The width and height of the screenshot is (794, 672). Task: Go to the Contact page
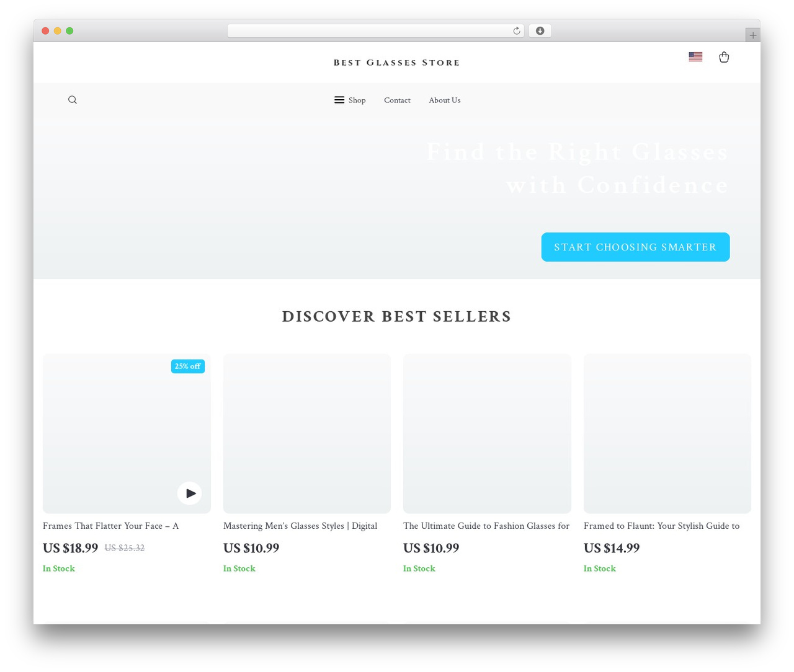point(397,100)
